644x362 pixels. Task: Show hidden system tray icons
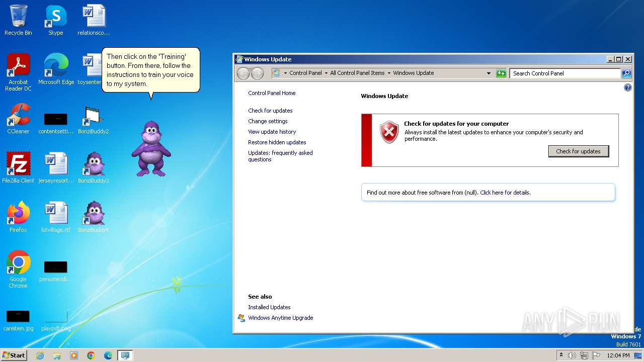[561, 355]
